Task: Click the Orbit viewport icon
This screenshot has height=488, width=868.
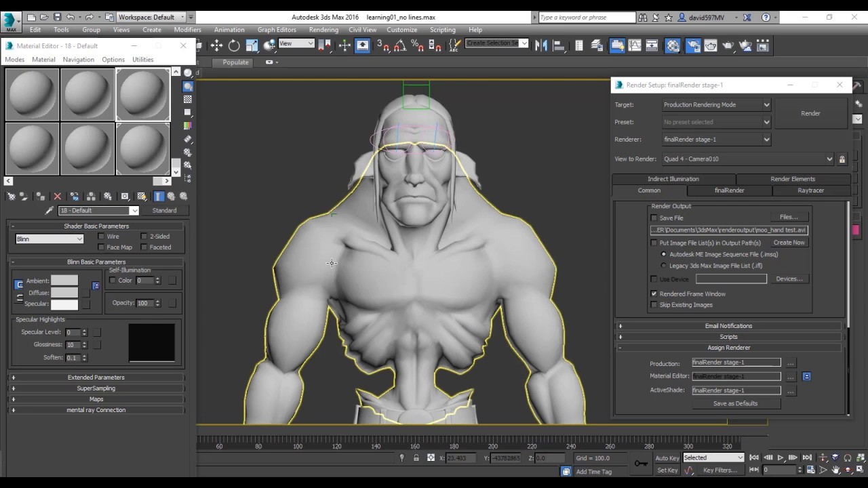Action: click(848, 470)
